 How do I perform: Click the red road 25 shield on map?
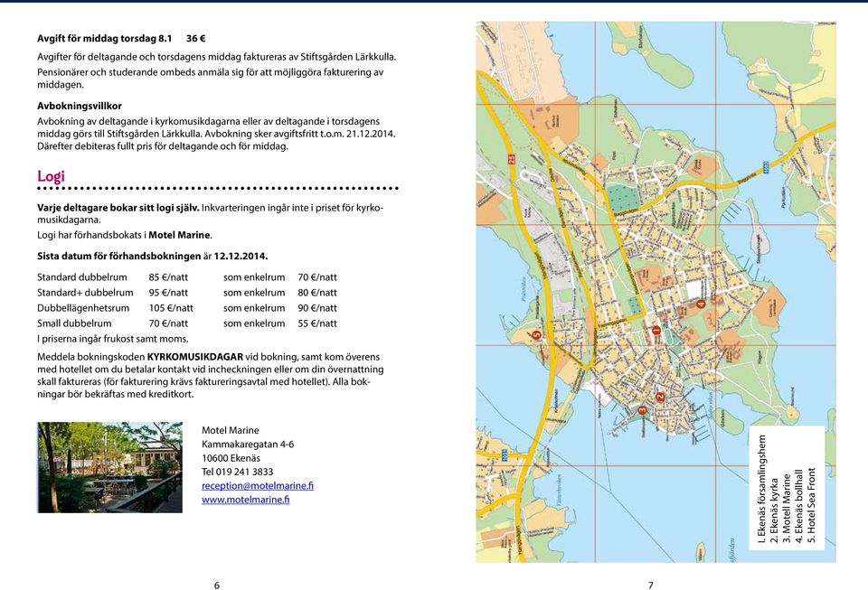pyautogui.click(x=512, y=159)
